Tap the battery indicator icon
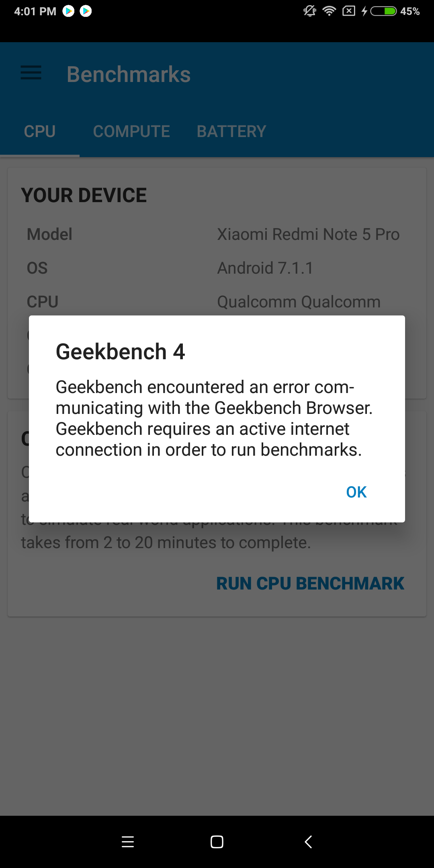 383,11
